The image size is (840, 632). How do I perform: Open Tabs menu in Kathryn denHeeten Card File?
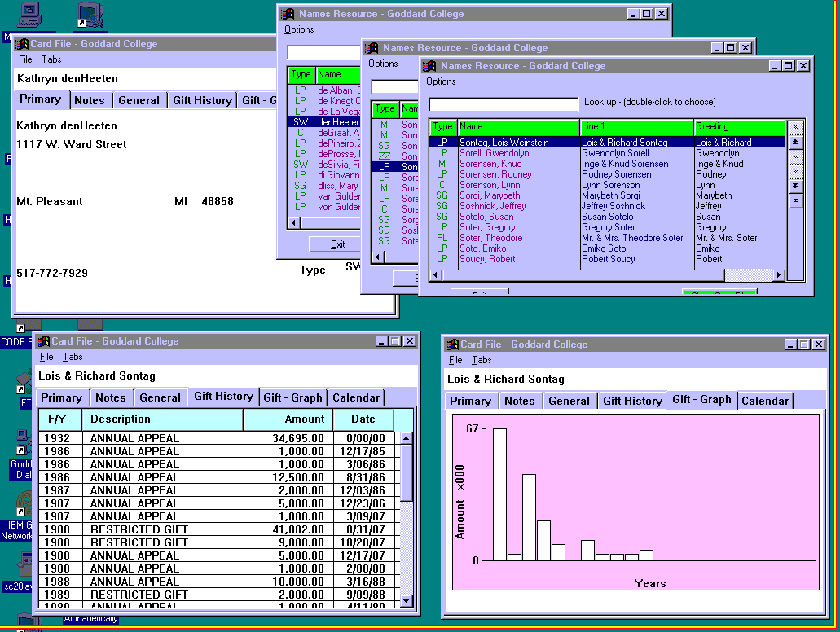pyautogui.click(x=51, y=59)
